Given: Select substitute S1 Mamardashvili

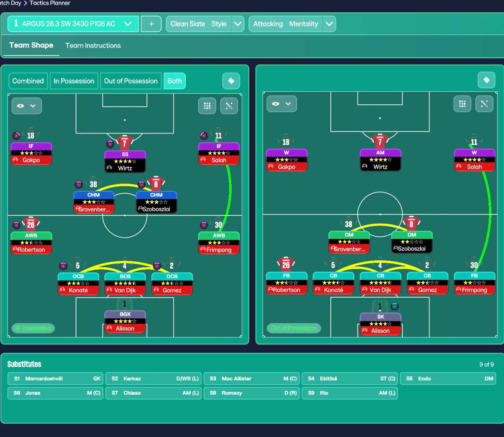Looking at the screenshot, I should 55,378.
